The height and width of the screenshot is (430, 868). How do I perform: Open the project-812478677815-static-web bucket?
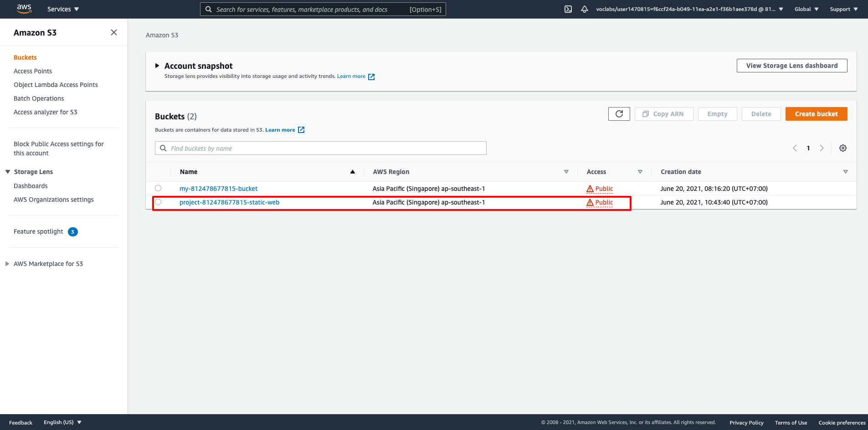[x=229, y=202]
